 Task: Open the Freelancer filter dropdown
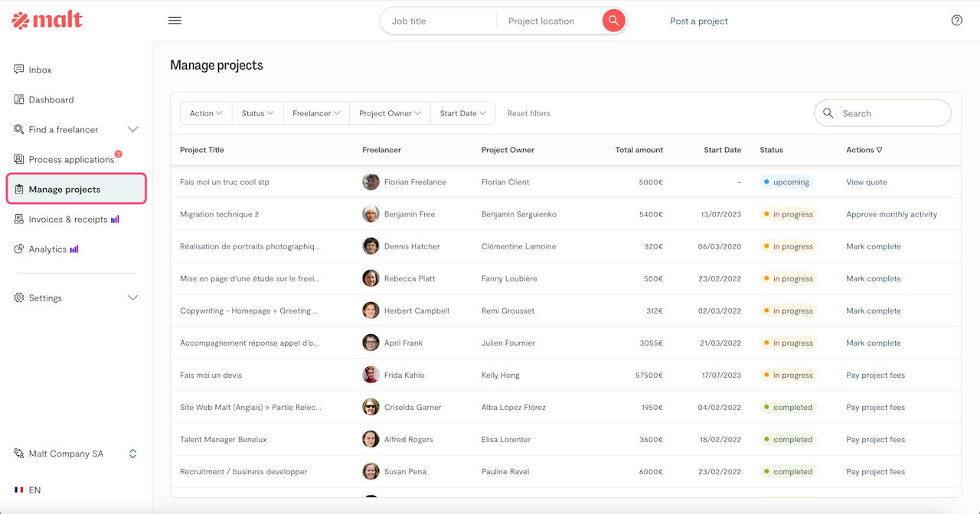click(x=316, y=113)
